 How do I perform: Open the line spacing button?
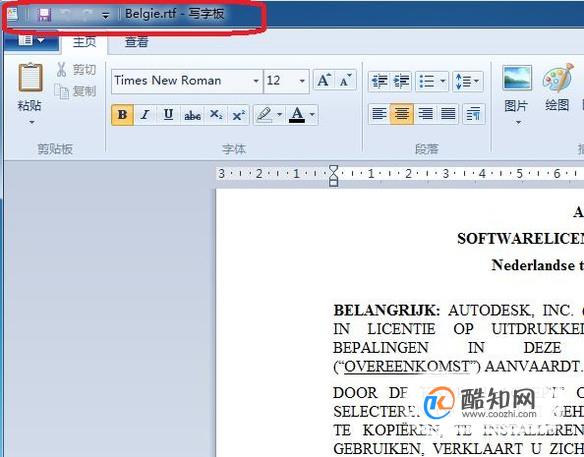(468, 81)
